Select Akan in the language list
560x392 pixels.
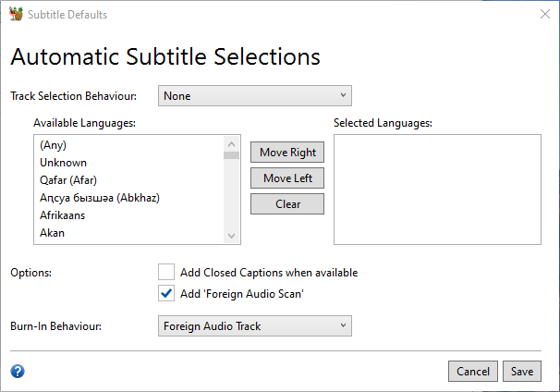tap(129, 233)
